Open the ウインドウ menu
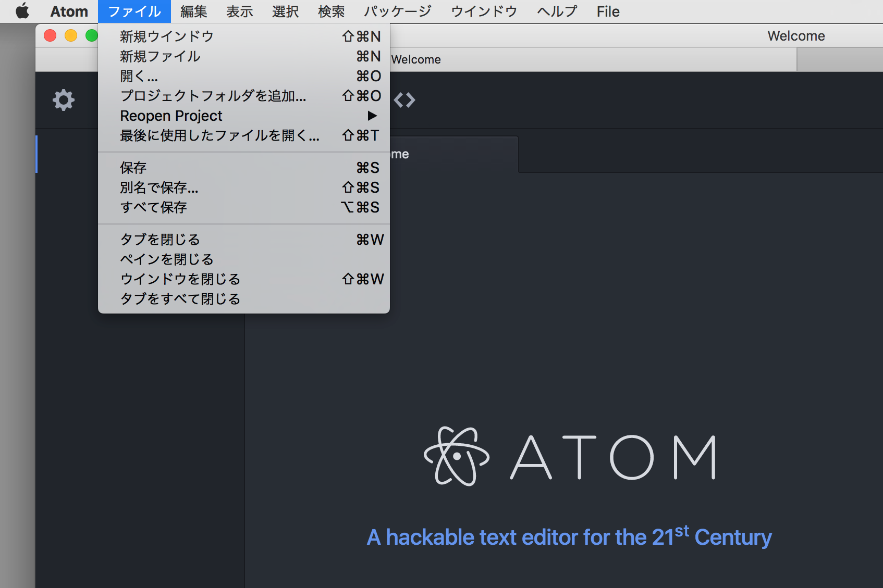 484,11
